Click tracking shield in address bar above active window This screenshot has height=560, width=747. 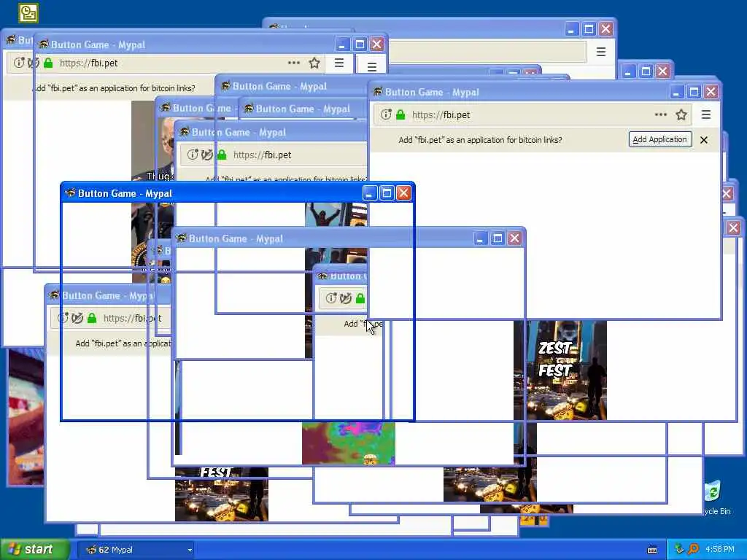point(207,155)
